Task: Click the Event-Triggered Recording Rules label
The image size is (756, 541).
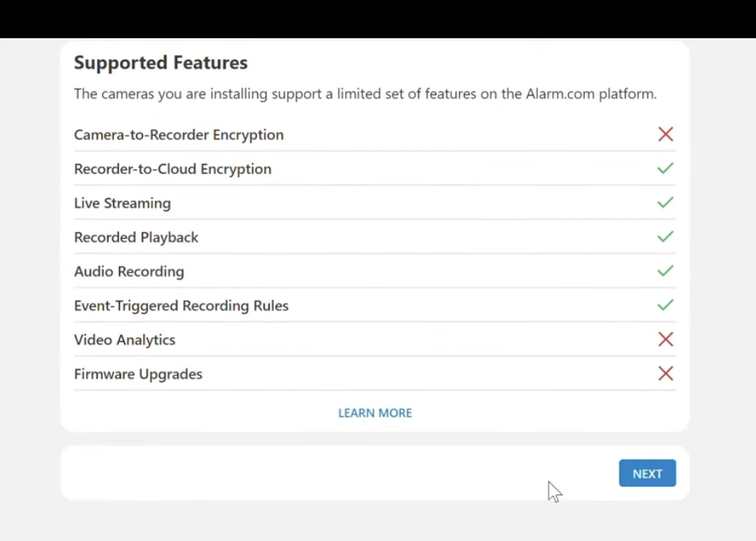Action: click(x=181, y=306)
